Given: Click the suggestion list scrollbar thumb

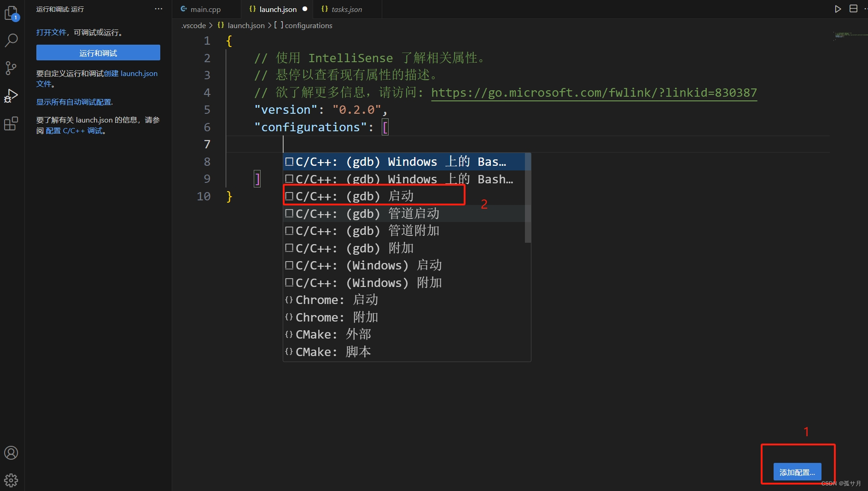Looking at the screenshot, I should click(528, 198).
